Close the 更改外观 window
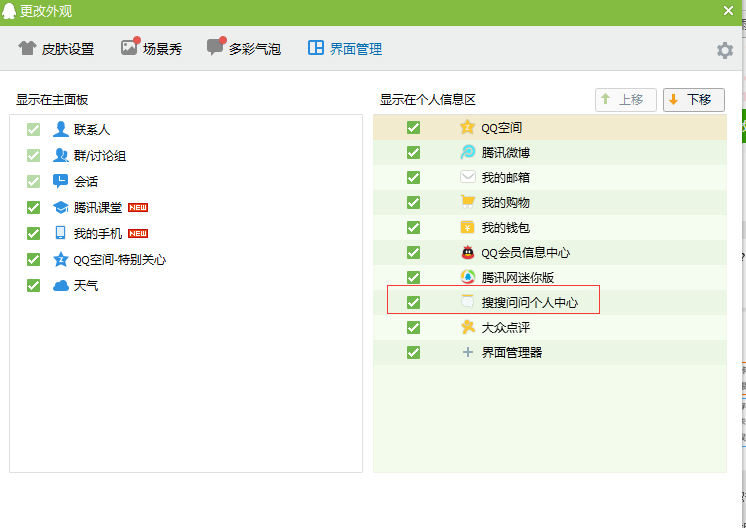This screenshot has width=746, height=528. pos(729,11)
